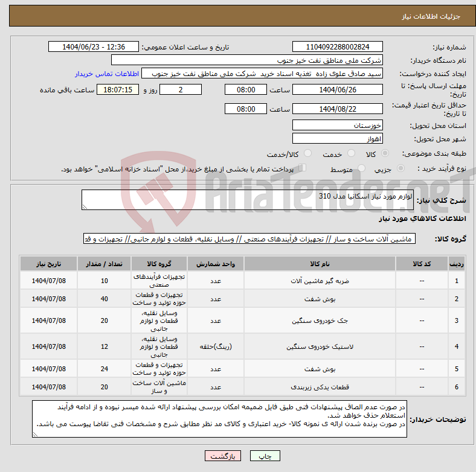Click the heading اطلاعات کالاهای مورد نیاز
476x472 pixels.
422,218
